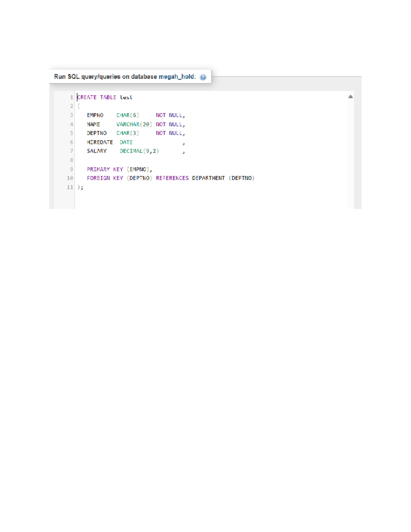Click the Run SQL query header label

pyautogui.click(x=105, y=77)
